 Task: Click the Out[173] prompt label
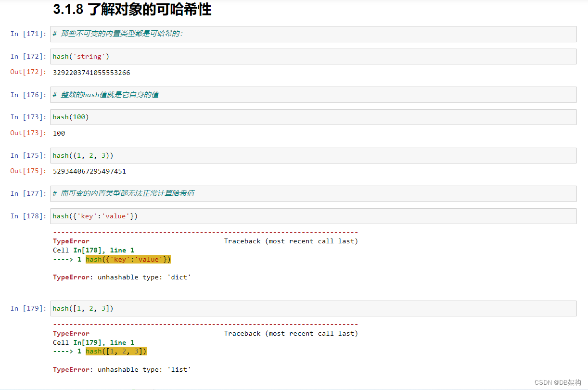pos(28,133)
